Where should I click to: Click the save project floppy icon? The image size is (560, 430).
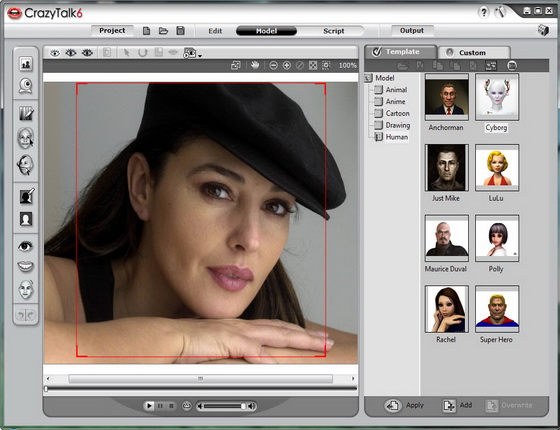click(181, 31)
